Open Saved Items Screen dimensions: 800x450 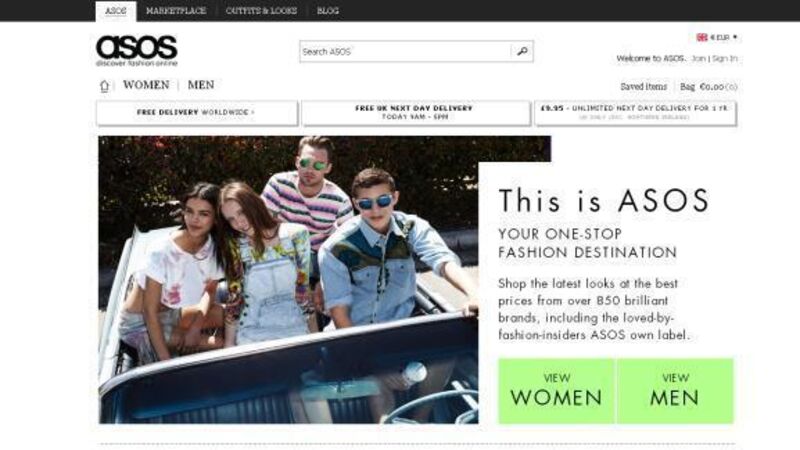point(643,87)
